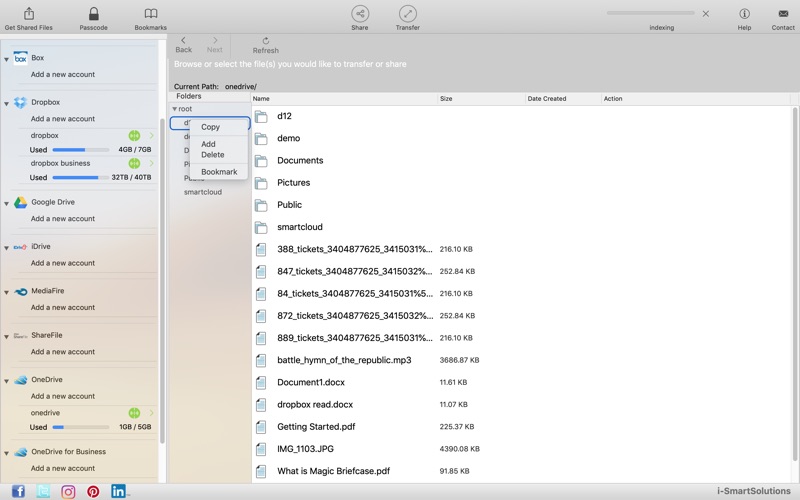Choose Copy from the context menu
800x500 pixels.
(210, 127)
